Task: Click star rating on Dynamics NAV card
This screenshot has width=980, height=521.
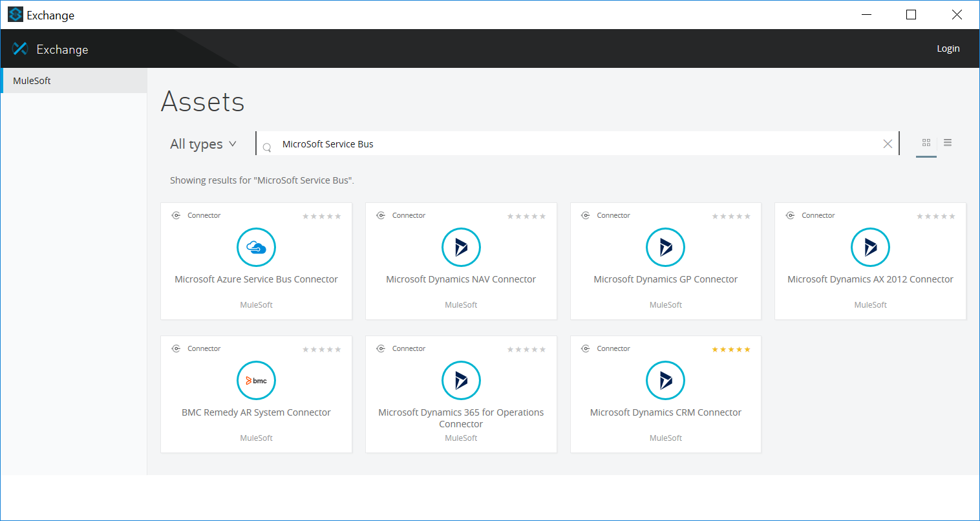Action: [x=526, y=217]
